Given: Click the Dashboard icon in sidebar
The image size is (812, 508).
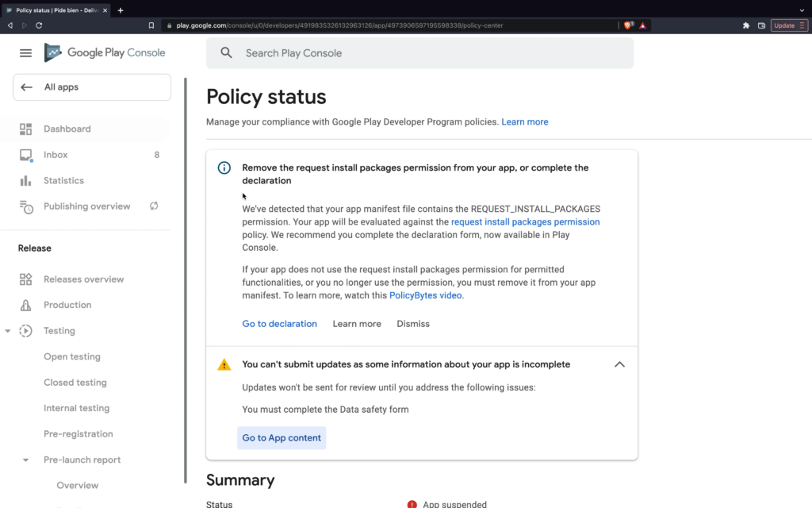Looking at the screenshot, I should (x=26, y=129).
